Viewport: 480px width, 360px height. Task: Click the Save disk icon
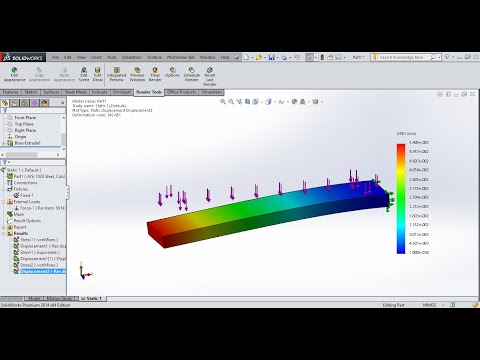click(272, 57)
